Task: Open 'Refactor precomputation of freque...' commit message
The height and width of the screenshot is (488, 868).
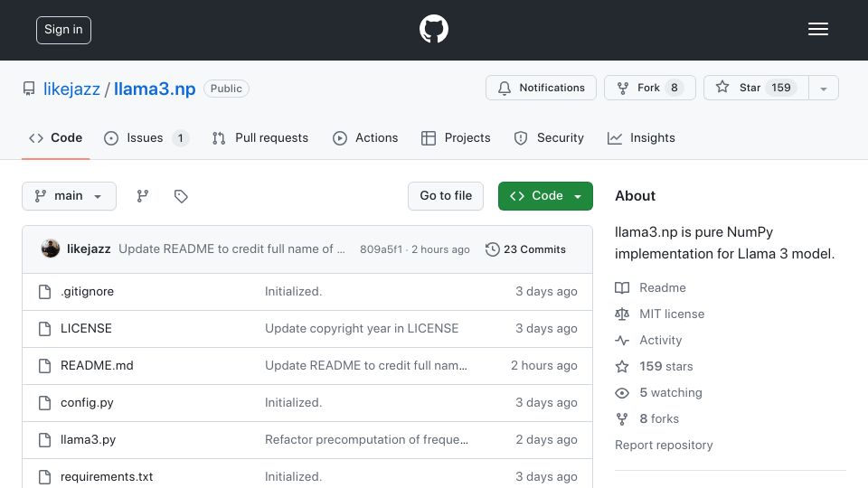Action: pyautogui.click(x=366, y=440)
